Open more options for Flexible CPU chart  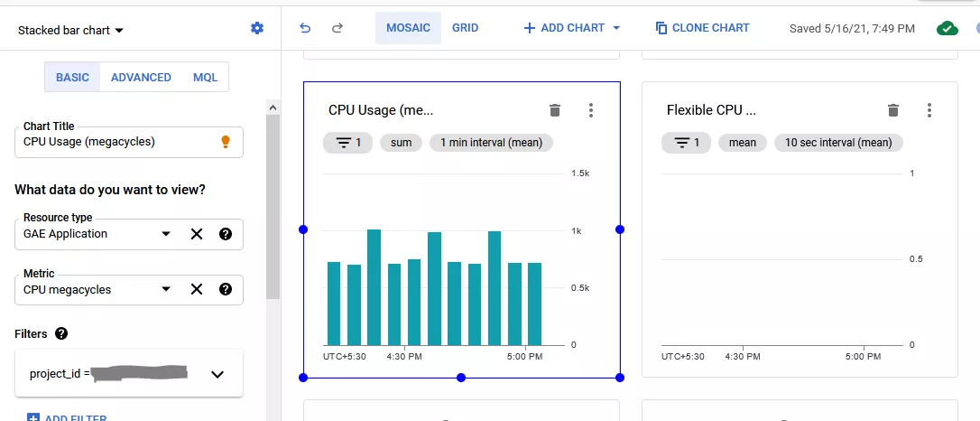pos(929,111)
